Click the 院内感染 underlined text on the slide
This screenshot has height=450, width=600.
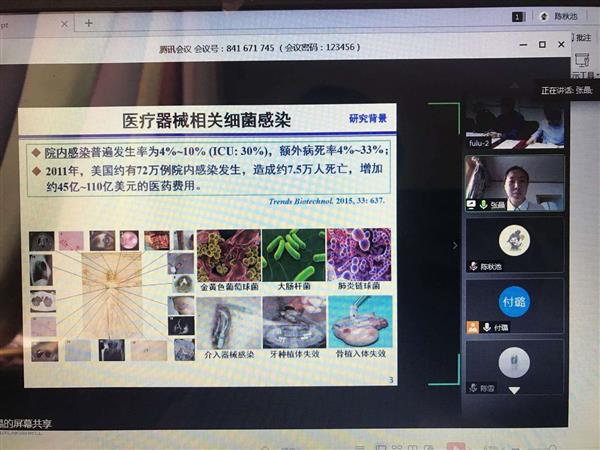(65, 150)
